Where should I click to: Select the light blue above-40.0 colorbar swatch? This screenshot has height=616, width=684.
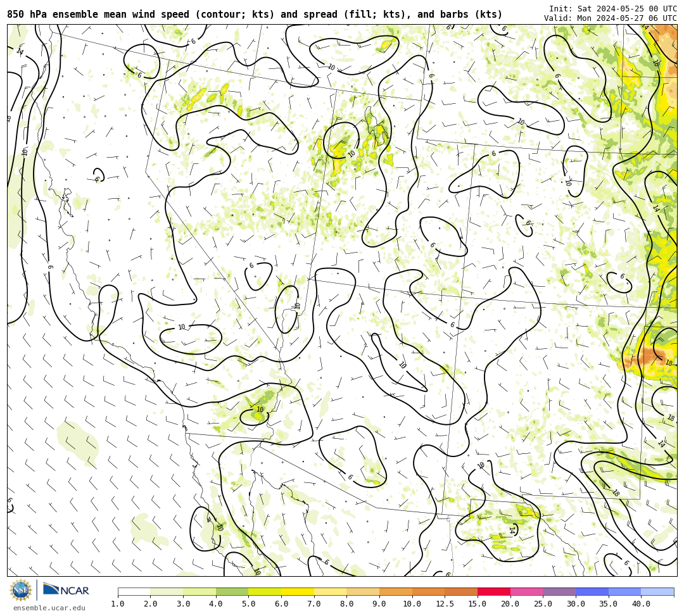pyautogui.click(x=657, y=591)
